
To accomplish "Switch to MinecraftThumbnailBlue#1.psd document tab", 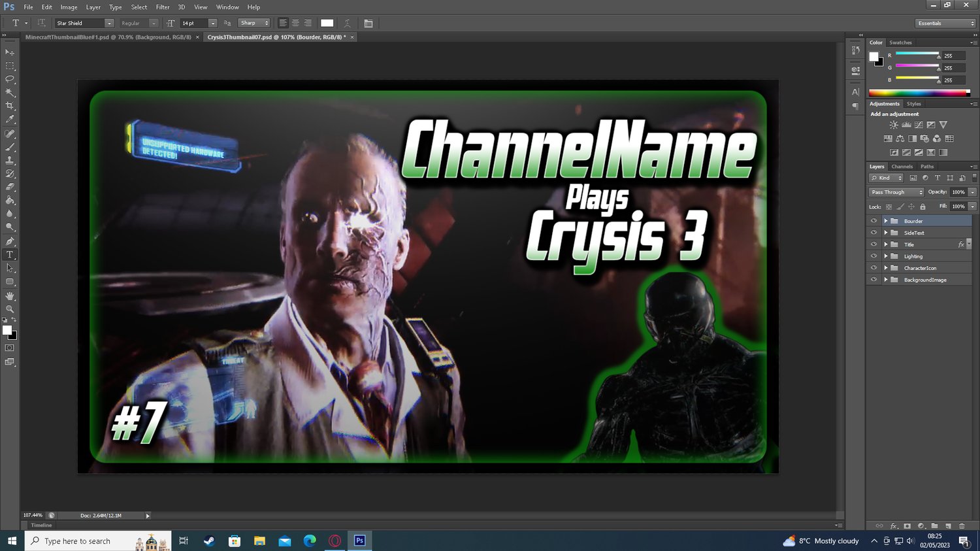I will click(x=108, y=37).
